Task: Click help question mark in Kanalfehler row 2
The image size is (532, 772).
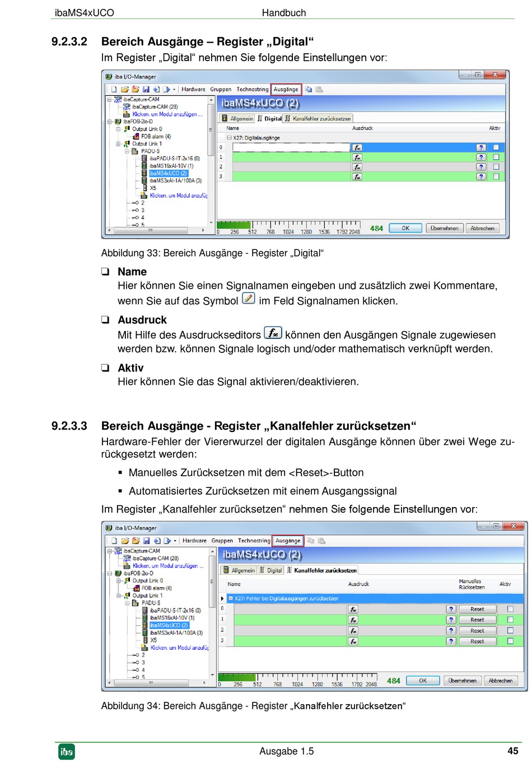Action: pos(451,631)
